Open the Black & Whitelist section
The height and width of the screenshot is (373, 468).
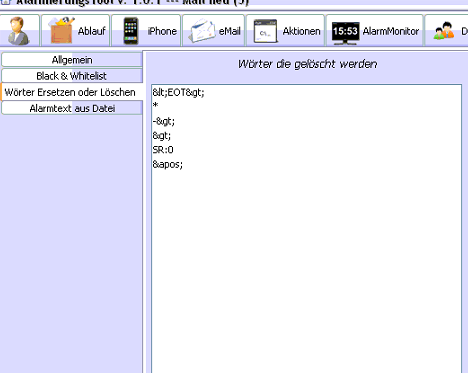pyautogui.click(x=72, y=76)
